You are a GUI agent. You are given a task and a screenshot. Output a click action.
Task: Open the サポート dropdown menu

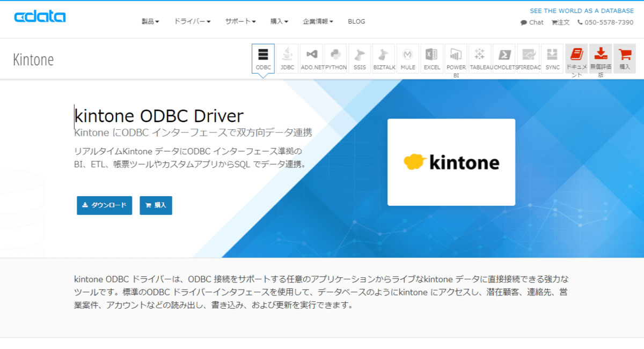[x=240, y=21]
